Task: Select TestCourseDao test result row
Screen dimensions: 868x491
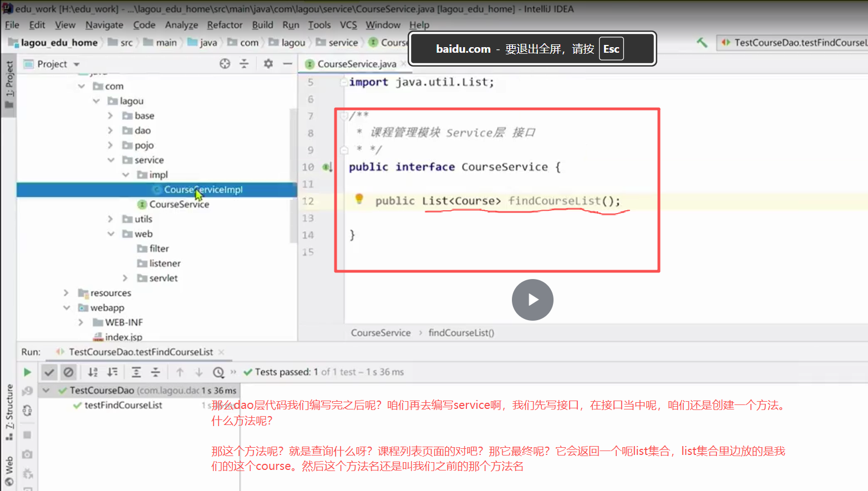Action: point(139,391)
